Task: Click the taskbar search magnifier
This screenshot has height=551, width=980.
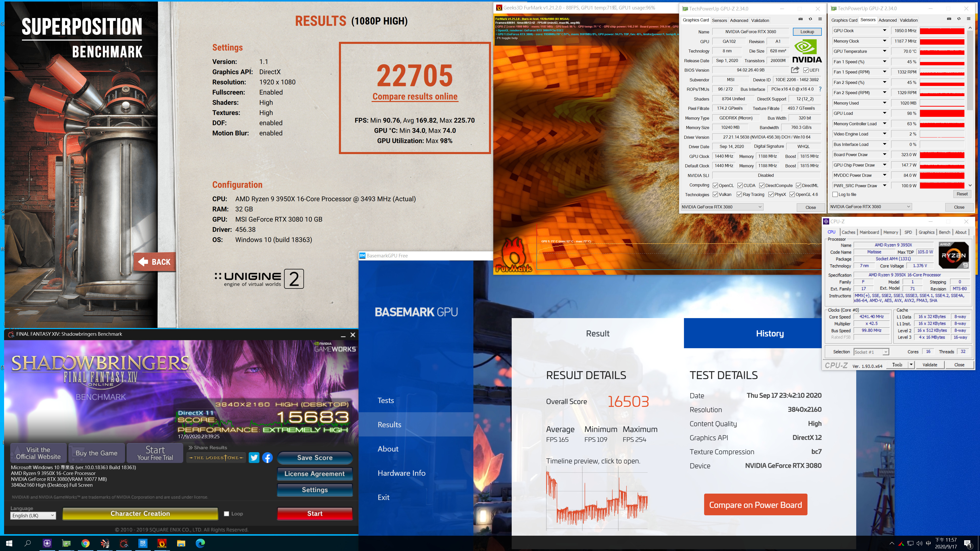Action: (28, 543)
